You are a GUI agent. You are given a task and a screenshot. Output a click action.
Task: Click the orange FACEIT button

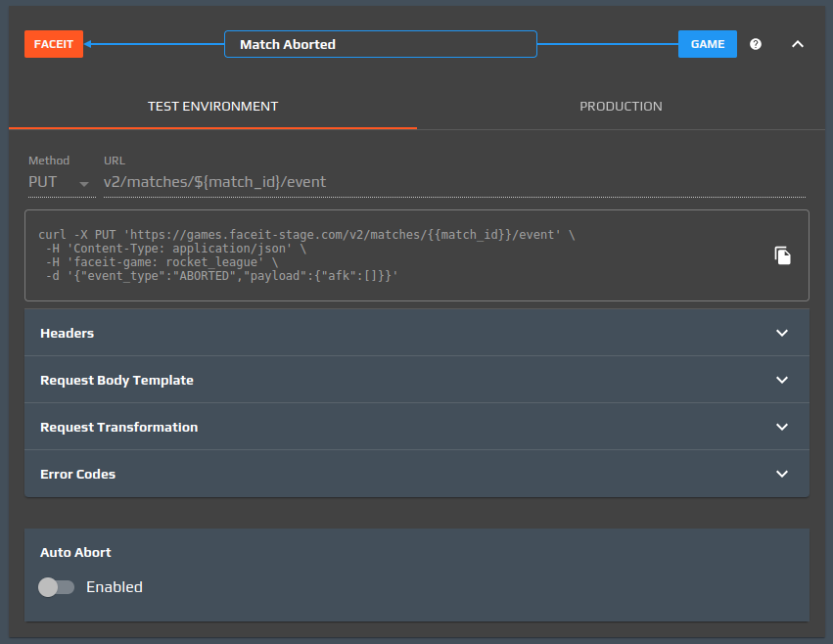click(x=54, y=44)
